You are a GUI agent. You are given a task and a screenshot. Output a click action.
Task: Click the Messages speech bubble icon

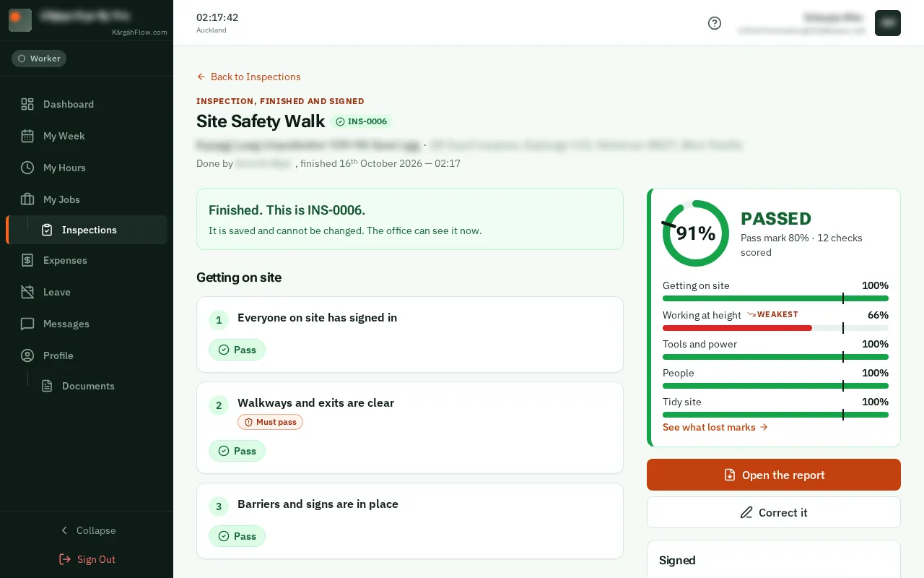(x=27, y=324)
